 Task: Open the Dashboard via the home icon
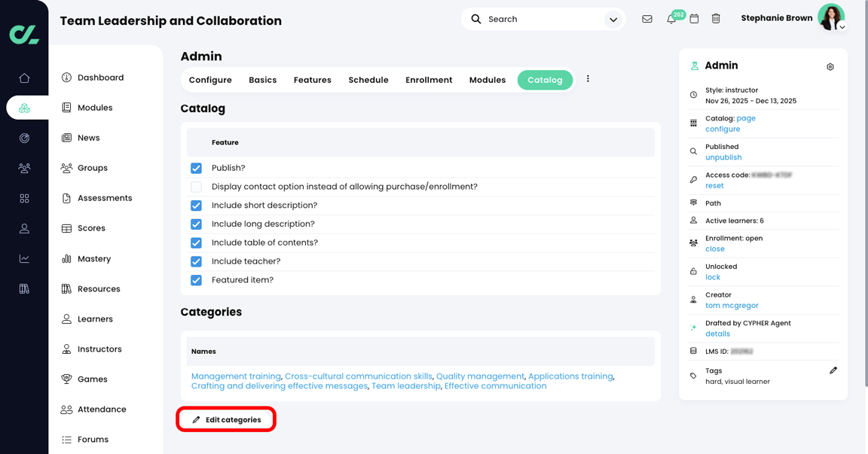pyautogui.click(x=24, y=77)
